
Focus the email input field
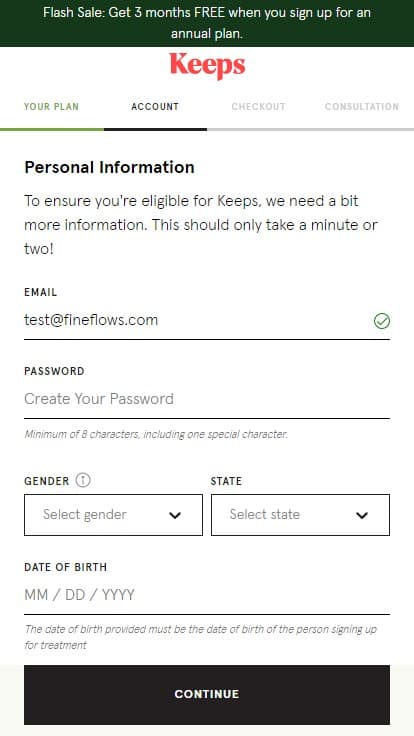(x=207, y=321)
